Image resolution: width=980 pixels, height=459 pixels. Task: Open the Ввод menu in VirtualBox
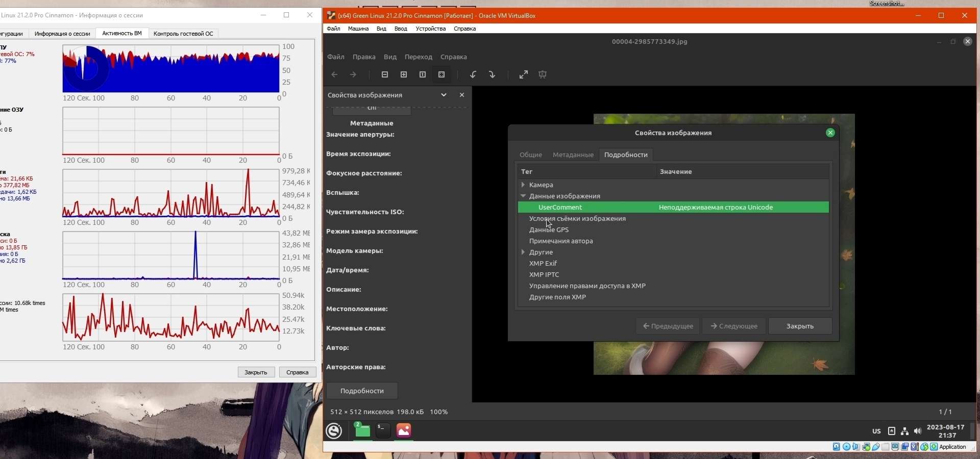pos(401,29)
